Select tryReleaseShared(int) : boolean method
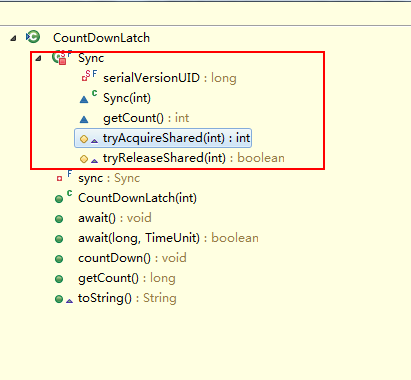Image resolution: width=411 pixels, height=380 pixels. click(x=194, y=158)
